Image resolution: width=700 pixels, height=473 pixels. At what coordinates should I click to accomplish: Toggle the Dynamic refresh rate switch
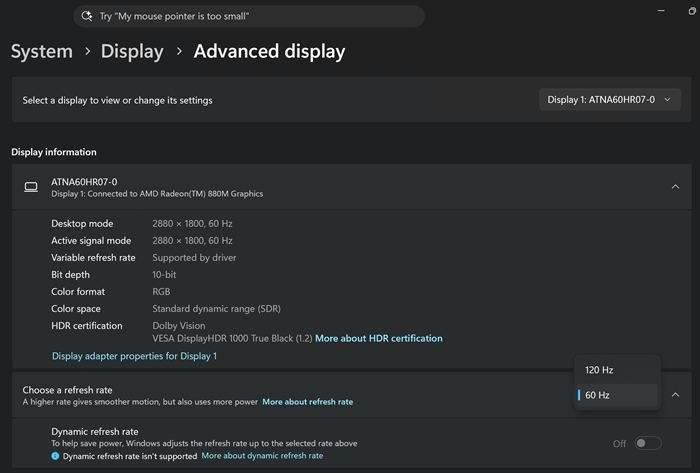coord(647,443)
